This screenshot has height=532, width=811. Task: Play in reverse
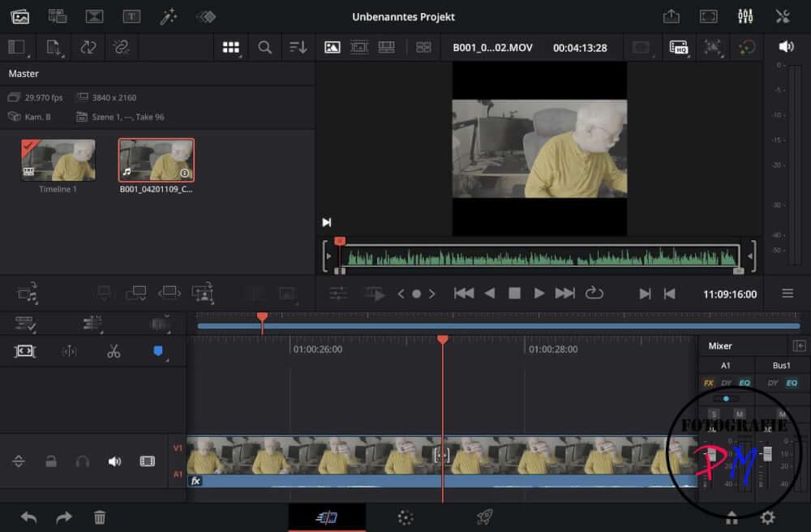[489, 294]
